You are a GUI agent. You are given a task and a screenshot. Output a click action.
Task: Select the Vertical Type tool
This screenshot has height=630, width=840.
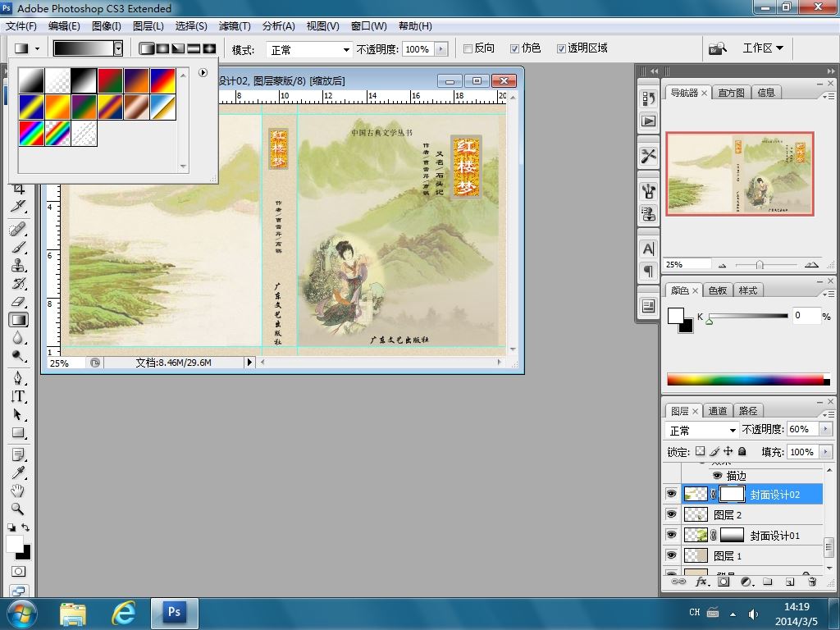click(x=18, y=396)
